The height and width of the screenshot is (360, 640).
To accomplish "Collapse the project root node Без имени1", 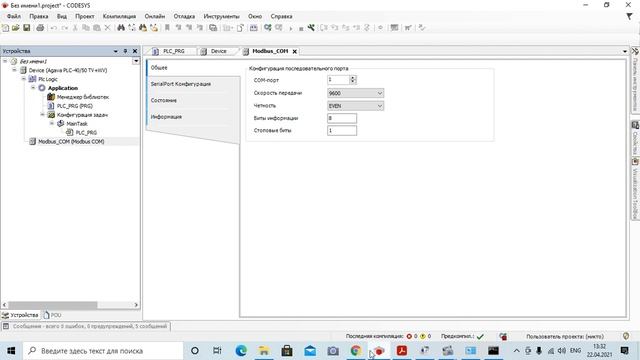I will pos(5,61).
